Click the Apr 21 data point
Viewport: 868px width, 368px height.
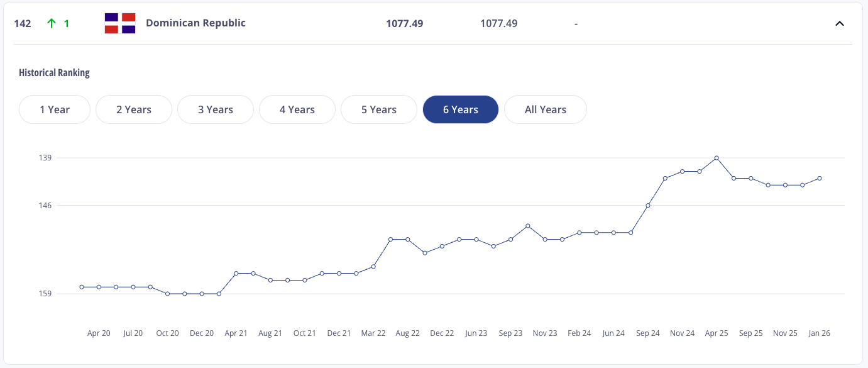pos(236,273)
